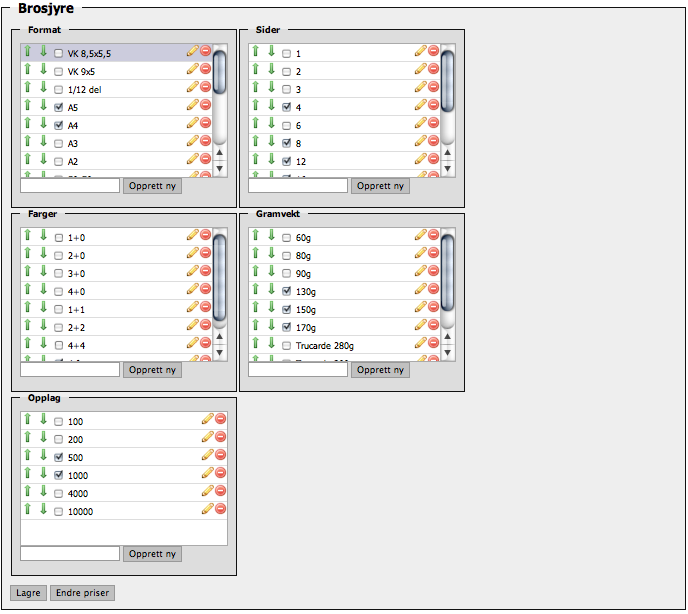The image size is (688, 614).
Task: Enable the 100 quantity checkbox
Action: click(x=59, y=421)
